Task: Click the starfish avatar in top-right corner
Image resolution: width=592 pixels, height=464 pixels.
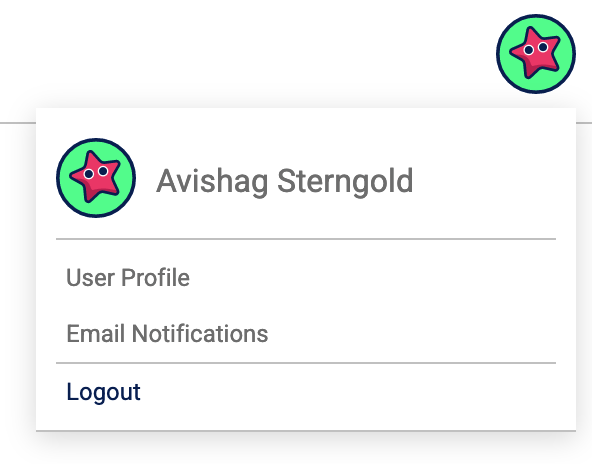Action: (x=536, y=54)
